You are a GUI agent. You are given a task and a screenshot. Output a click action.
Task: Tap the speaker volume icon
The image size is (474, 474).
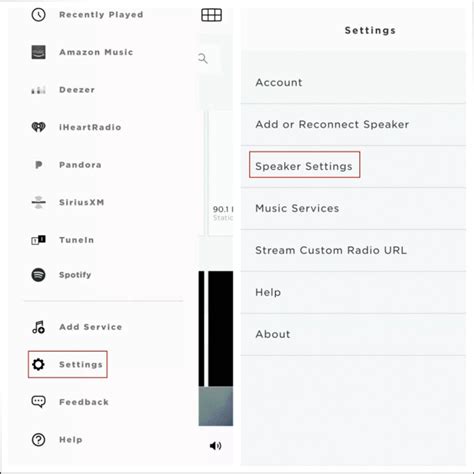click(215, 446)
